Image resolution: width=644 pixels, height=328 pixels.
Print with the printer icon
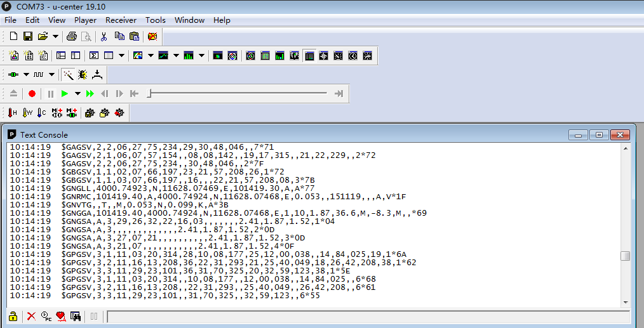[72, 36]
